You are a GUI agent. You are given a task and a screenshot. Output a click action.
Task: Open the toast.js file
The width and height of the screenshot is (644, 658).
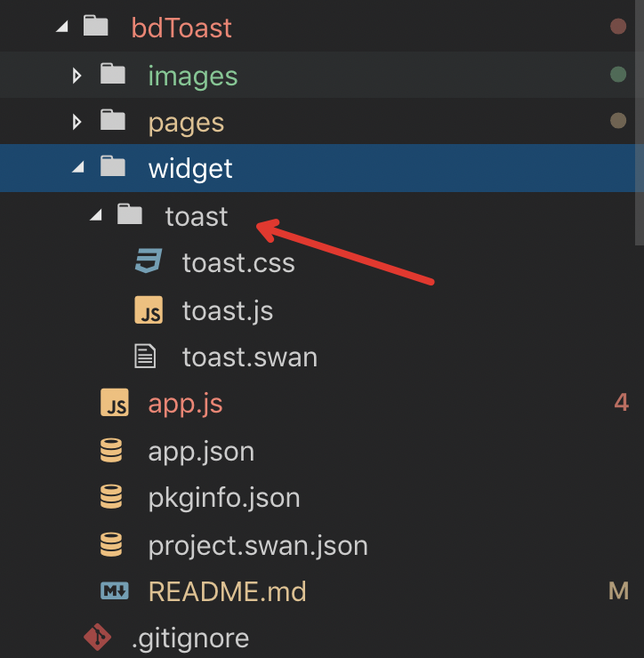tap(228, 310)
